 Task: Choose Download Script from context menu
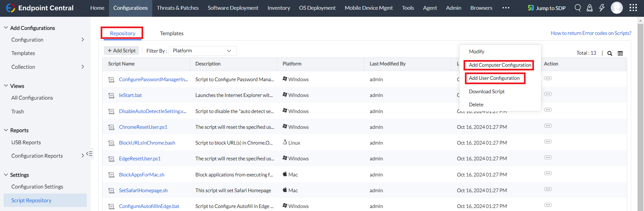coord(486,92)
